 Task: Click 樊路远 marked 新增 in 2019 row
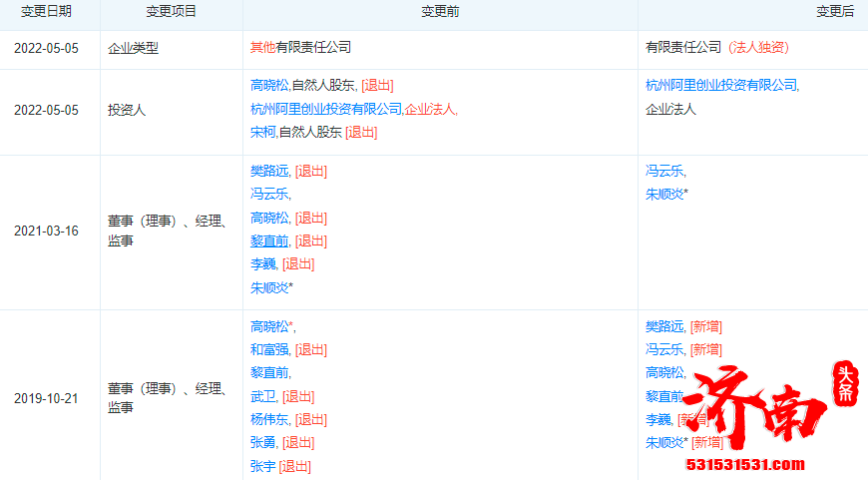tap(664, 326)
